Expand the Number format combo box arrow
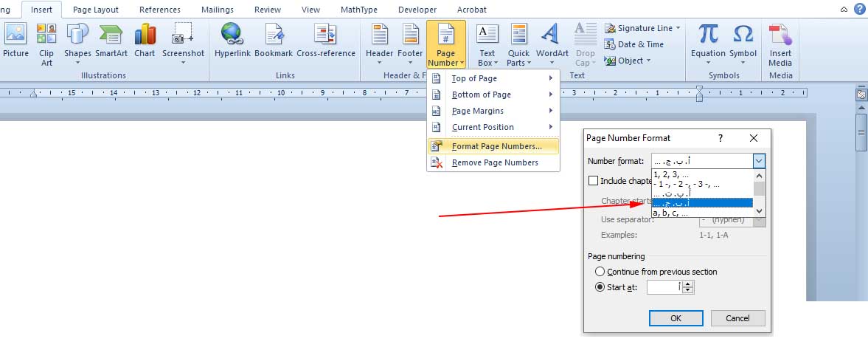 coord(760,161)
